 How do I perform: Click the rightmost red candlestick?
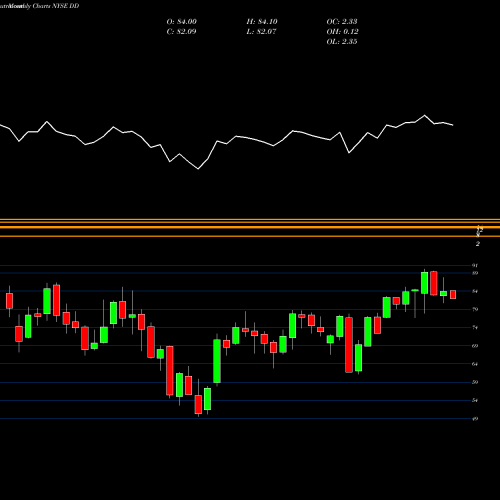coord(453,294)
